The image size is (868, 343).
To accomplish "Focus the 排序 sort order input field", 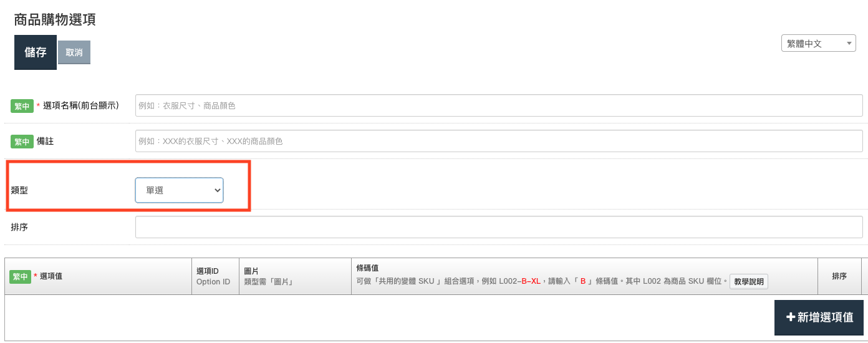I will pos(499,227).
